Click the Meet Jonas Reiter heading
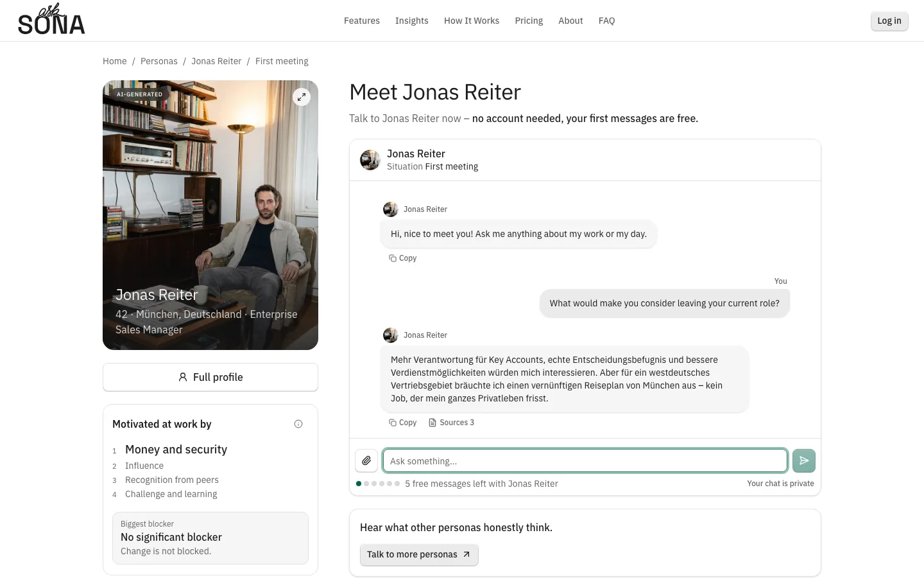 coord(435,92)
